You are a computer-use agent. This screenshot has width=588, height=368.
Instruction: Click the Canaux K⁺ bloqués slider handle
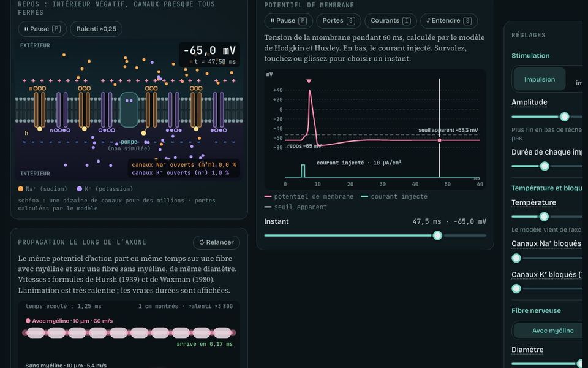click(x=516, y=288)
